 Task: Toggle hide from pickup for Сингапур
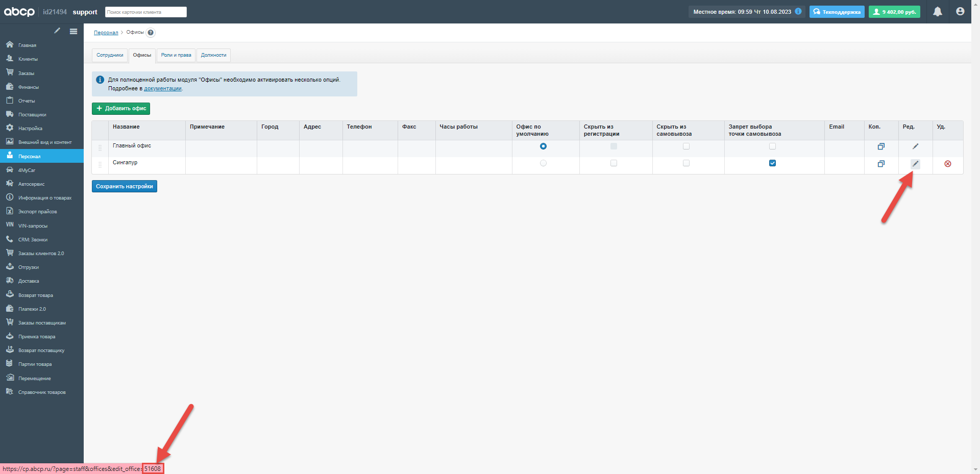click(x=686, y=163)
